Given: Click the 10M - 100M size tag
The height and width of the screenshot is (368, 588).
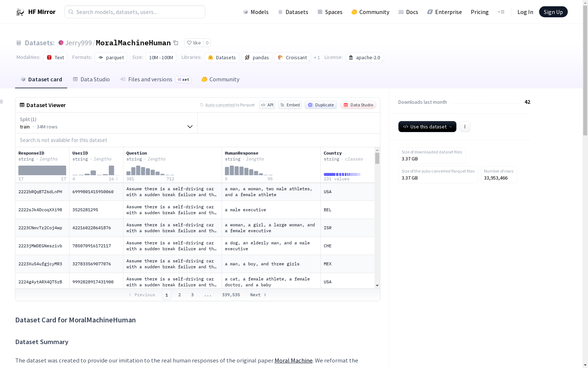Looking at the screenshot, I should point(161,57).
